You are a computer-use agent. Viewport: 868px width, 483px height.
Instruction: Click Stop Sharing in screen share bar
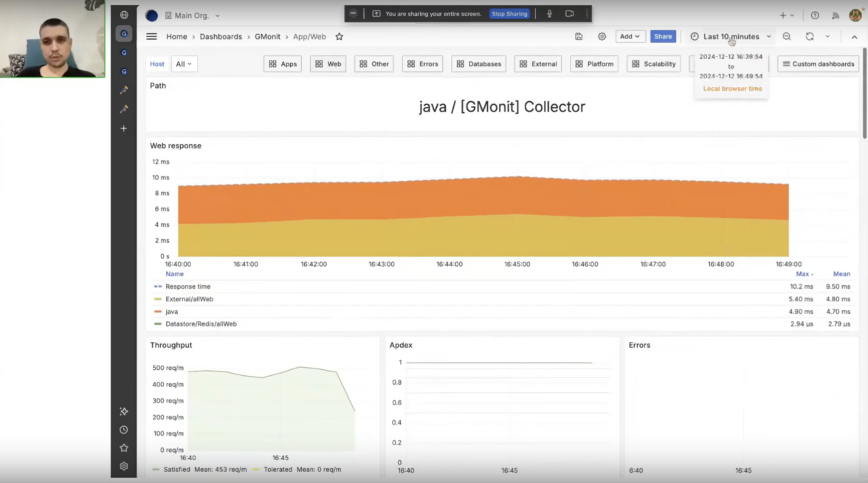pyautogui.click(x=509, y=14)
